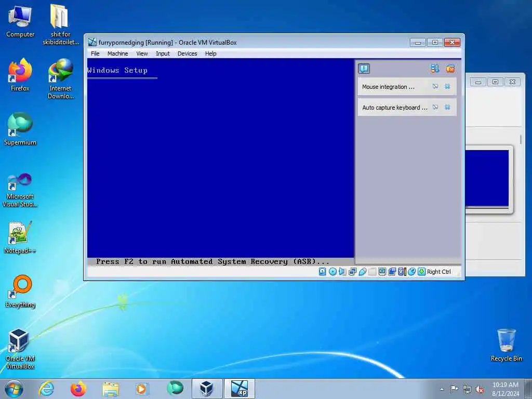Image resolution: width=532 pixels, height=399 pixels.
Task: Click the recording indicator in status bar
Action: click(392, 271)
